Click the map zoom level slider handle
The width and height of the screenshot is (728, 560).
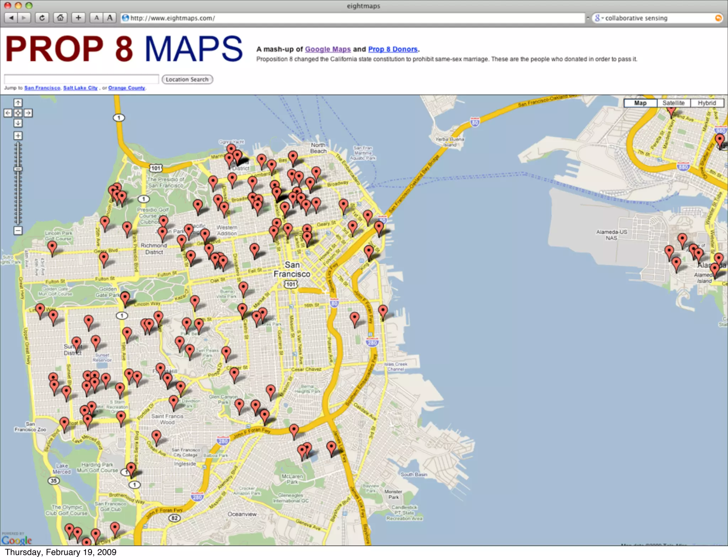[x=18, y=169]
